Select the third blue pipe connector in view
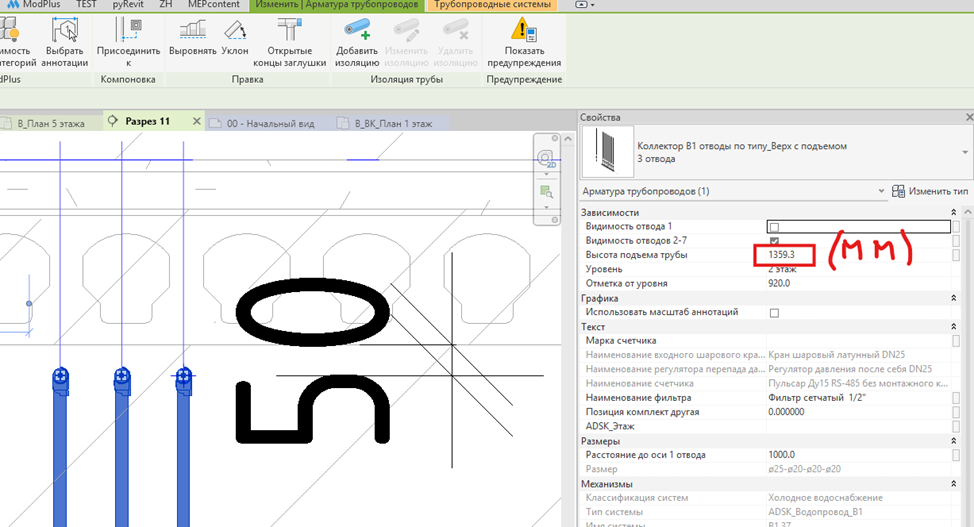The height and width of the screenshot is (527, 974). pyautogui.click(x=183, y=377)
